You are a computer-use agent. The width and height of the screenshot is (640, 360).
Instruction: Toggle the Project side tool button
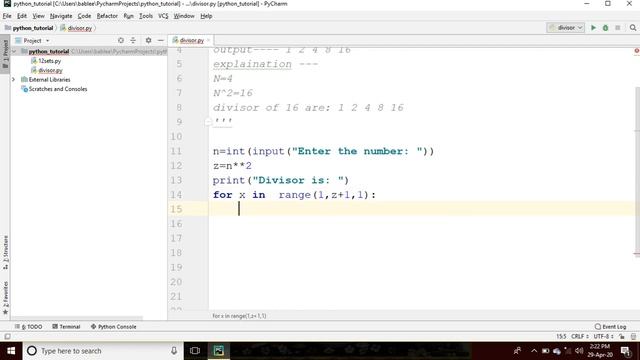(5, 53)
